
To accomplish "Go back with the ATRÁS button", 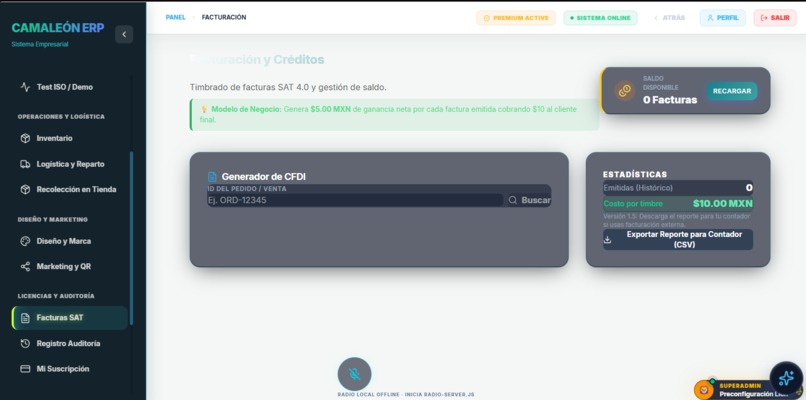I will (669, 18).
